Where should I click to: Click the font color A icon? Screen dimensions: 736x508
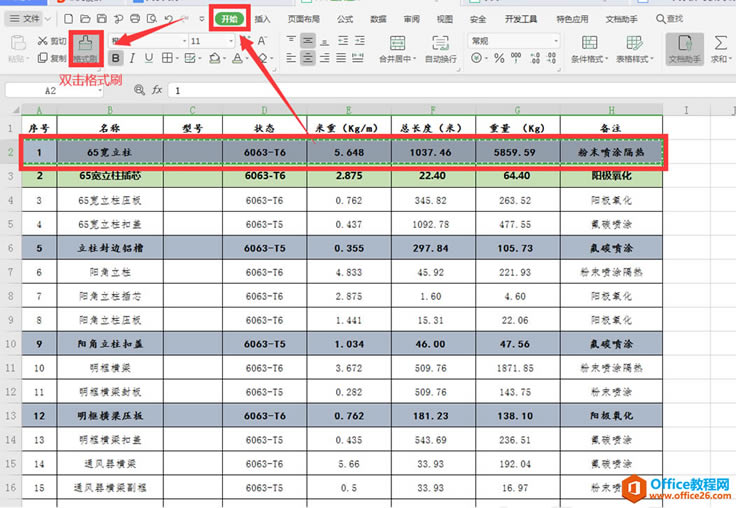coord(239,59)
